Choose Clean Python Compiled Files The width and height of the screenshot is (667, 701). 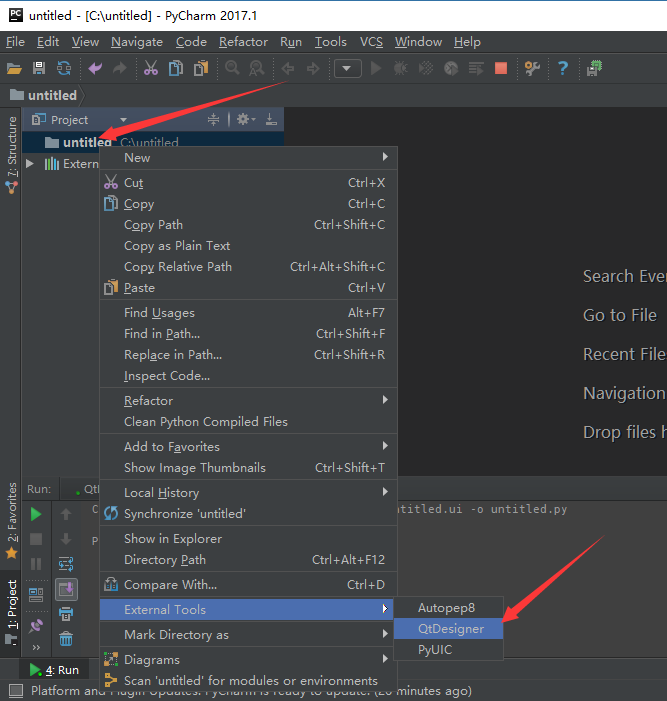tap(249, 422)
